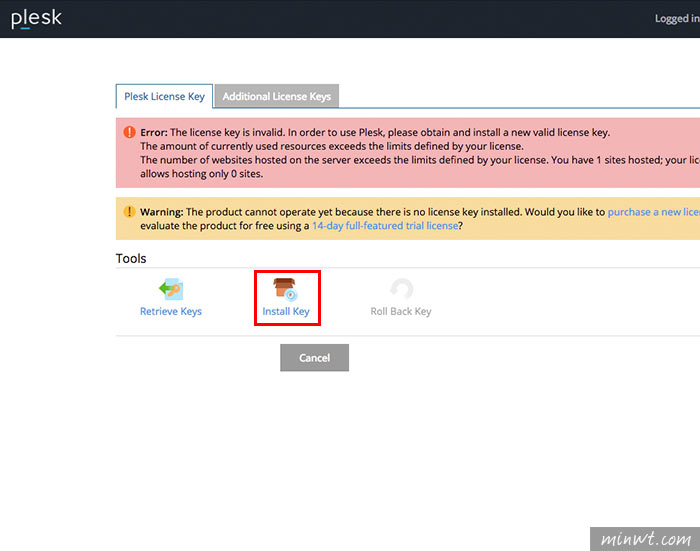Click the yellow warning exclamation icon
This screenshot has width=700, height=551.
pos(129,212)
